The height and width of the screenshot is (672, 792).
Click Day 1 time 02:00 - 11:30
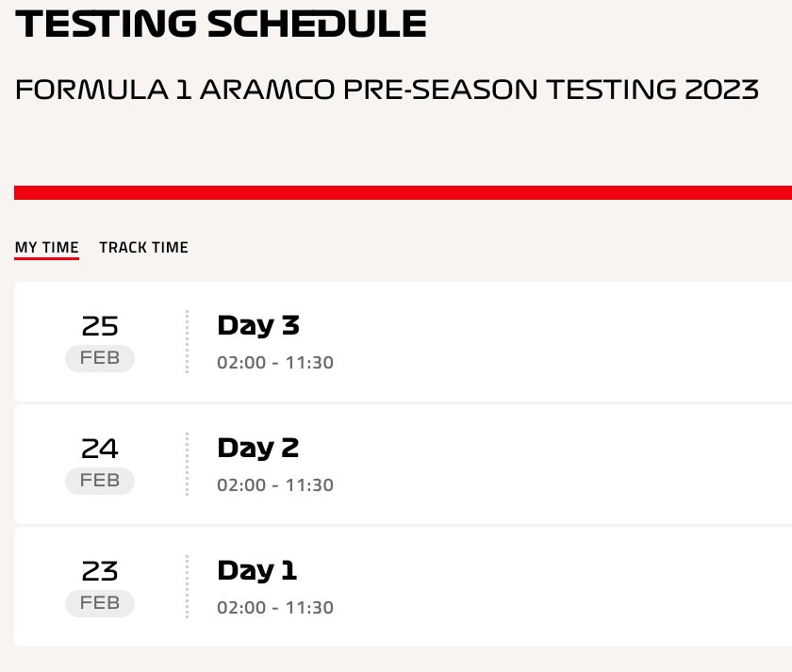tap(275, 607)
